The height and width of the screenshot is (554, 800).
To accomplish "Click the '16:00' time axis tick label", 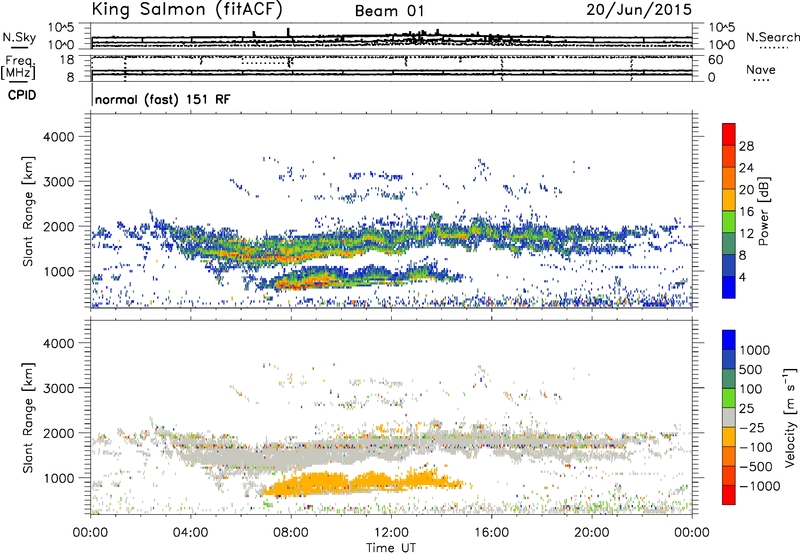I will click(491, 533).
